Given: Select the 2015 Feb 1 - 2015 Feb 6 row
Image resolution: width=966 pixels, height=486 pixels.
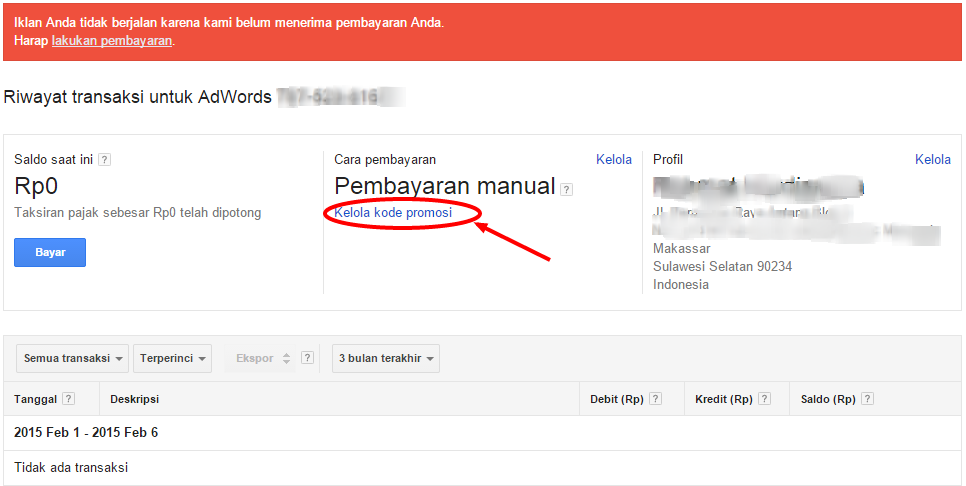Looking at the screenshot, I should point(482,432).
